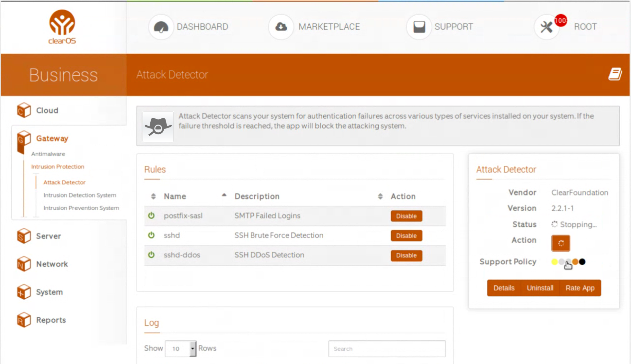
Task: Expand the System menu section
Action: pyautogui.click(x=50, y=292)
